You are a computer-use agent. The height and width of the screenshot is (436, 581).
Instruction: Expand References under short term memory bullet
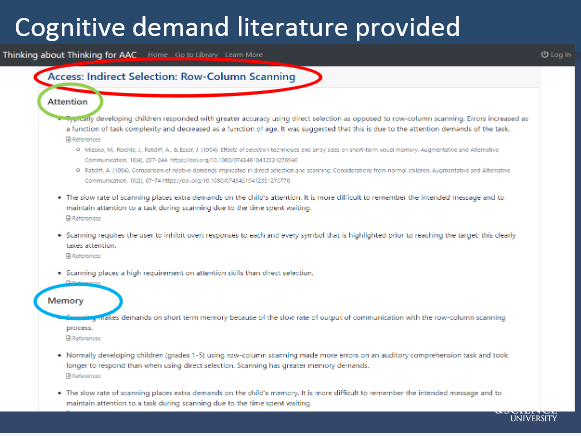[83, 338]
